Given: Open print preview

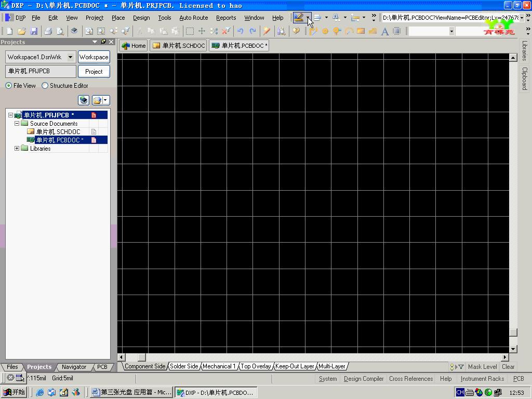Looking at the screenshot, I should [60, 31].
